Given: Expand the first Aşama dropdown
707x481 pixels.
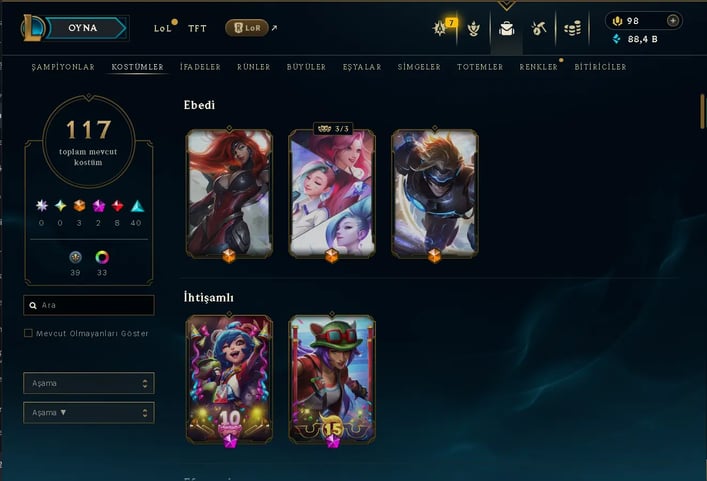Looking at the screenshot, I should pyautogui.click(x=89, y=383).
